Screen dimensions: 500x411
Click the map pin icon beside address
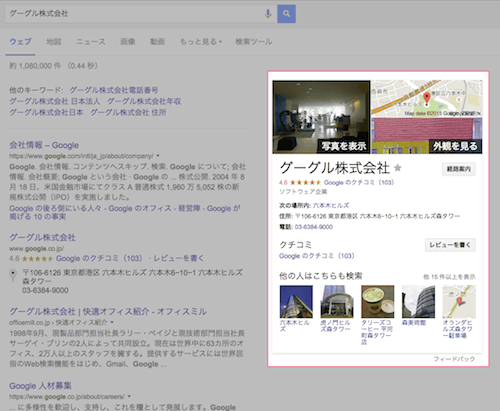pyautogui.click(x=13, y=275)
